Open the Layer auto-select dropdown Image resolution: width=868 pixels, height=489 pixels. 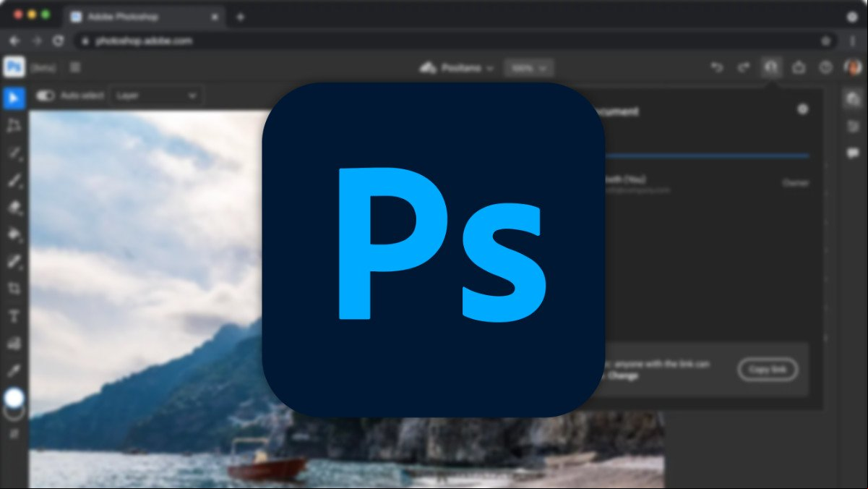pos(156,95)
